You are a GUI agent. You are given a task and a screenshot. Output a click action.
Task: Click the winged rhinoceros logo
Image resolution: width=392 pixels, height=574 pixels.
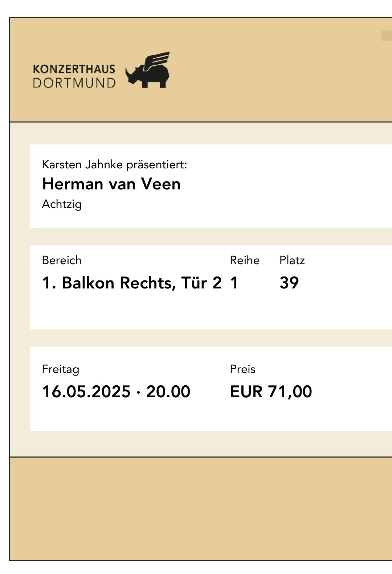(148, 70)
